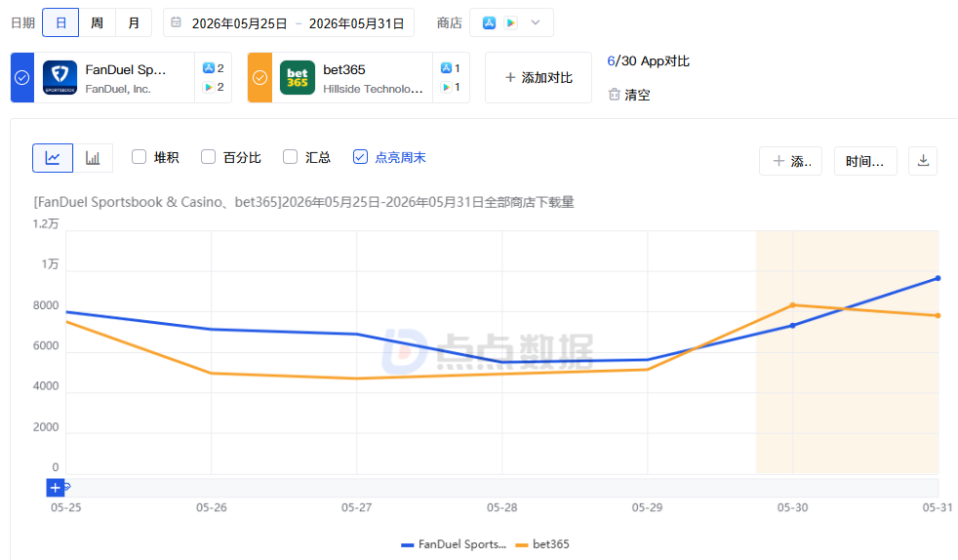The height and width of the screenshot is (560, 958).
Task: Open the 商店 store dropdown arrow
Action: 536,22
